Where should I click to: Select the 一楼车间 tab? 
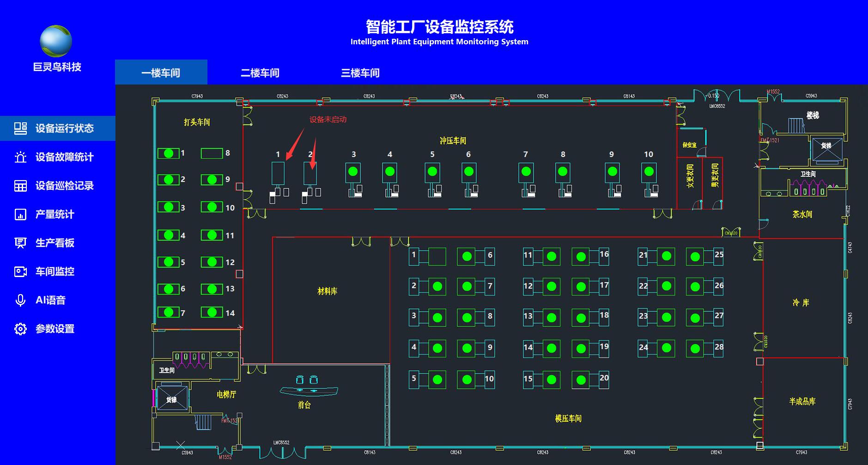pos(161,72)
